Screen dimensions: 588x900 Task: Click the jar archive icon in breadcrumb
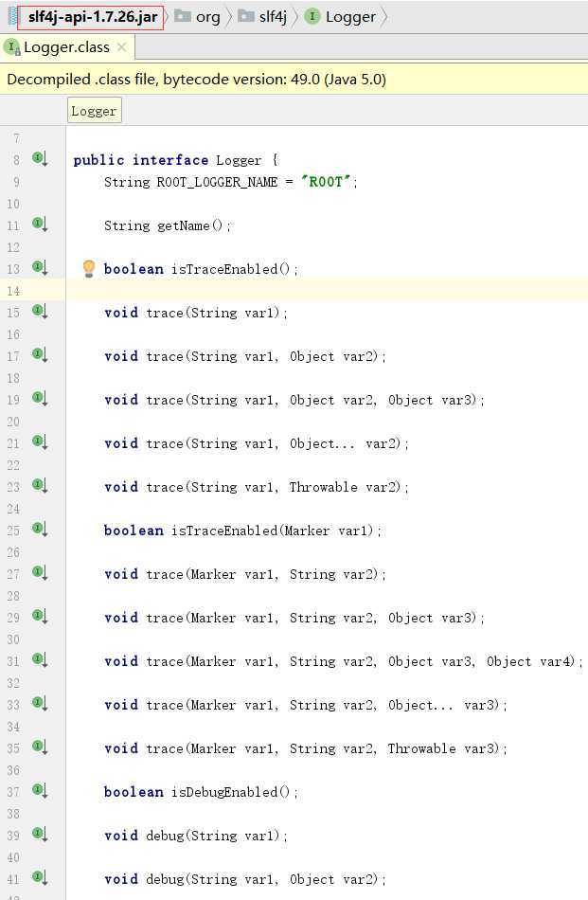pos(12,17)
